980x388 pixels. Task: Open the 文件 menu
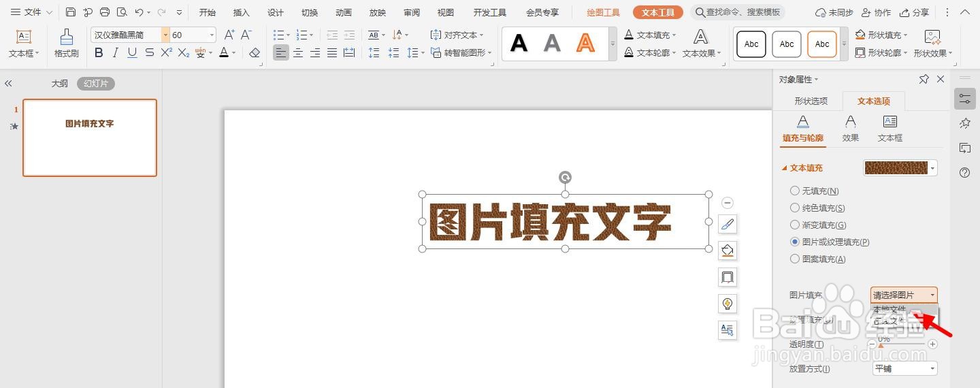click(x=32, y=12)
